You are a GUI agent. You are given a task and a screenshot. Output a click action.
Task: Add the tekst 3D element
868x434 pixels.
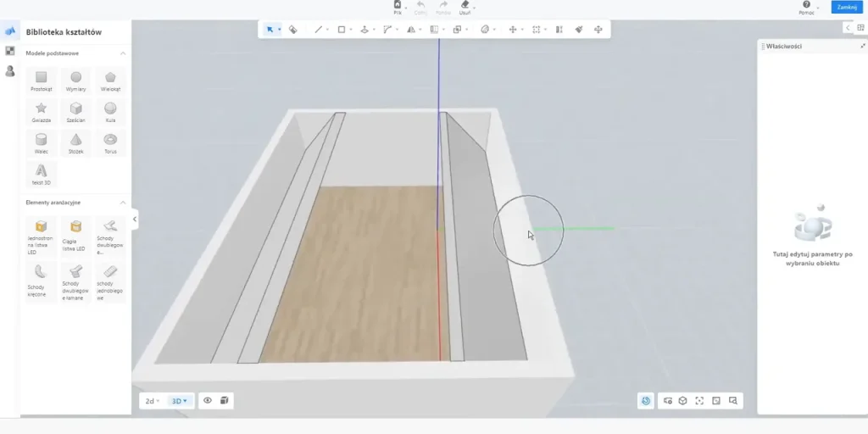point(41,174)
